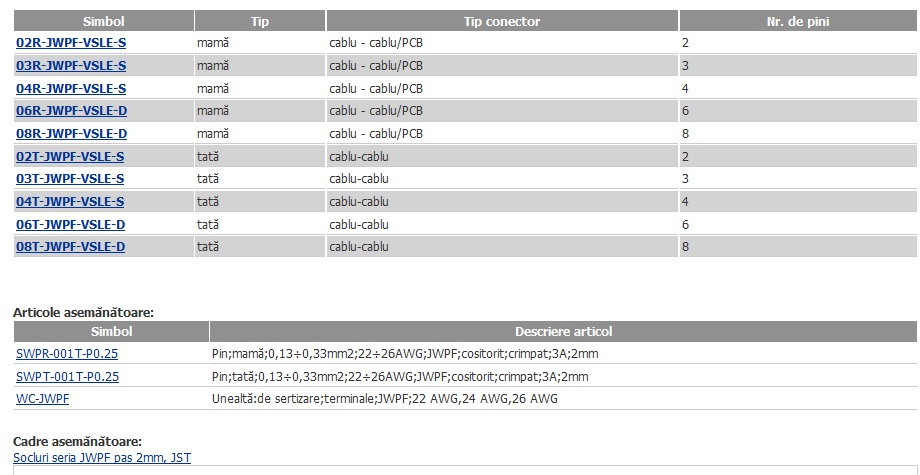Follow the Socluri seria JWPF pas 2mm link
920x475 pixels.
(102, 457)
